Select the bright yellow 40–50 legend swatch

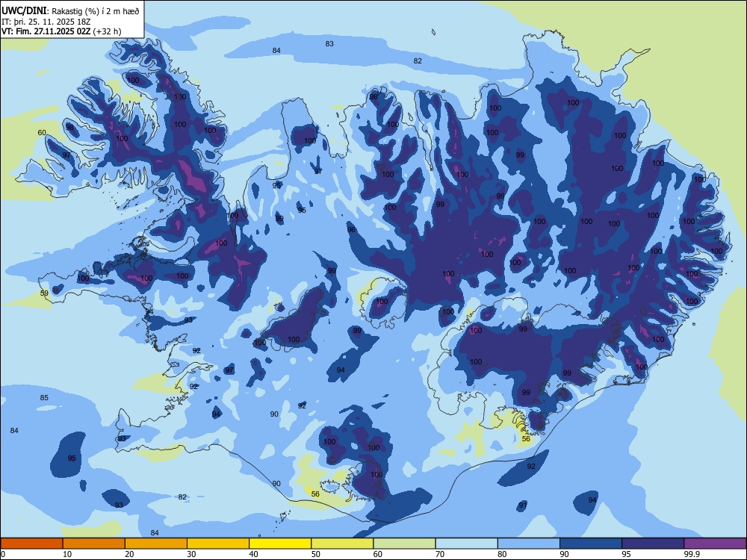point(280,544)
